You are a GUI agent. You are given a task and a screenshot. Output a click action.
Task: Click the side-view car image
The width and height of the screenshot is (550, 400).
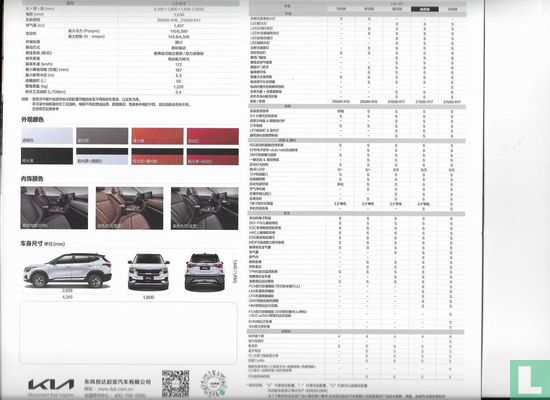67,270
